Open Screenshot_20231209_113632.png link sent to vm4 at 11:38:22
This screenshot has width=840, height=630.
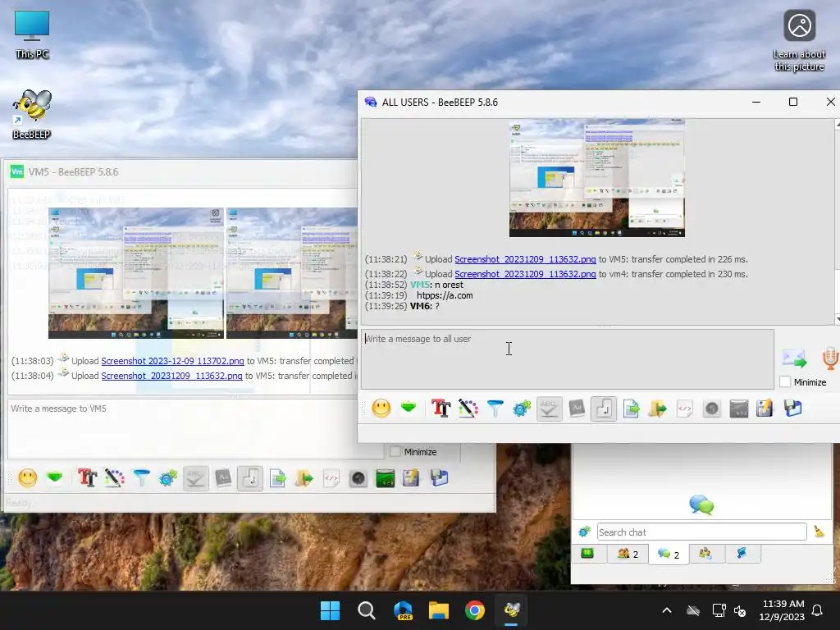[525, 274]
